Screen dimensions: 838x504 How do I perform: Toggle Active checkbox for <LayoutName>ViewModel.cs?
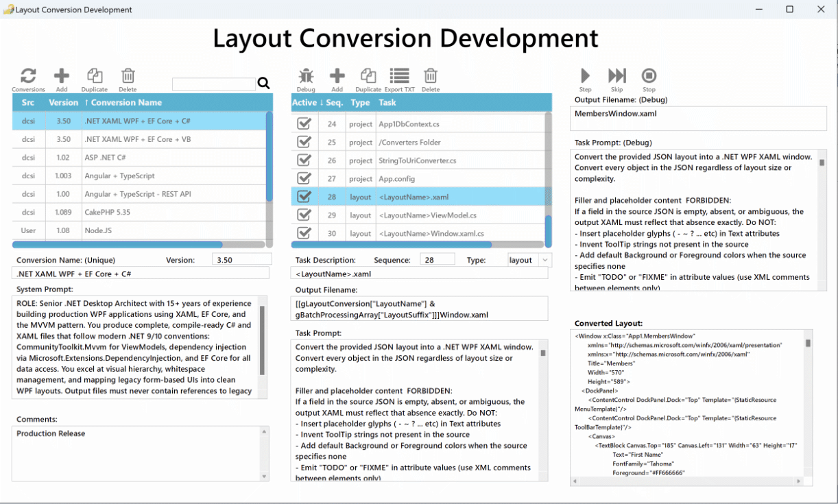tap(304, 215)
